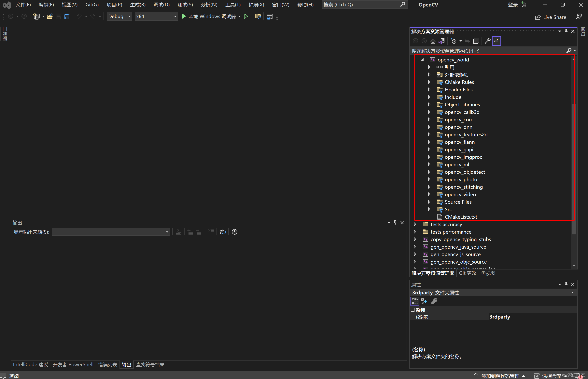Image resolution: width=588 pixels, height=379 pixels.
Task: Open the 文件(F) menu
Action: 23,4
